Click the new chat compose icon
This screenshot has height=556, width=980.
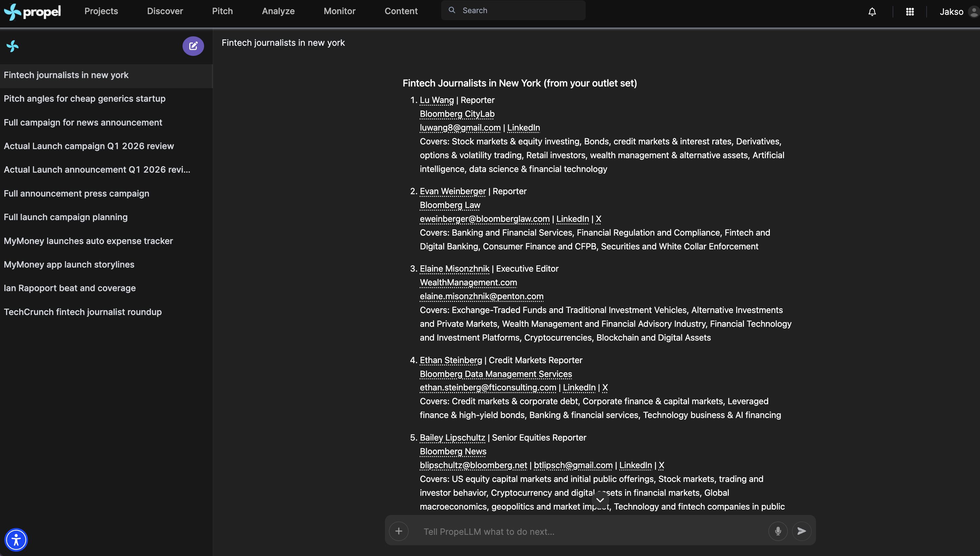tap(193, 46)
